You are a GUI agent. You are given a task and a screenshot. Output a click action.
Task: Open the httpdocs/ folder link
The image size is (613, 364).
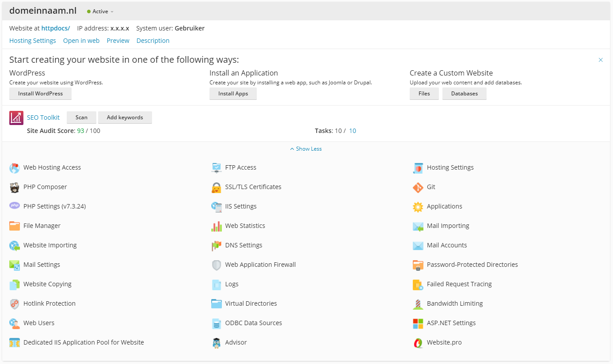(56, 28)
